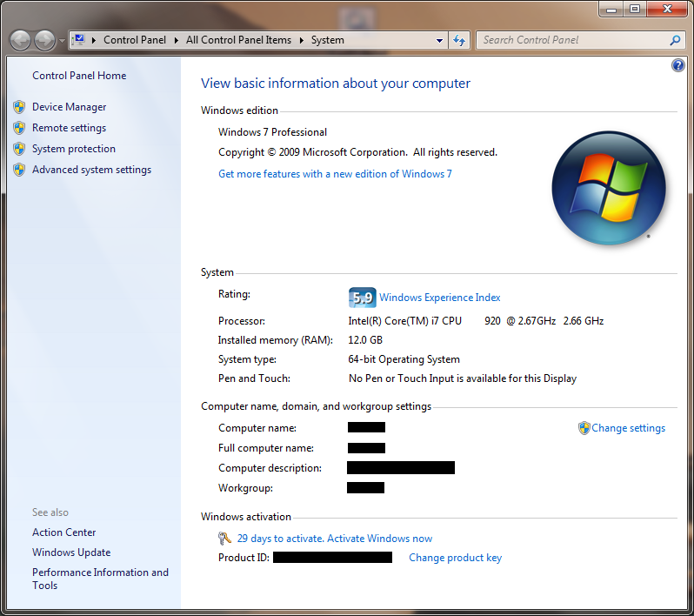This screenshot has height=616, width=694.
Task: Click the Back navigation arrow button
Action: pos(20,41)
